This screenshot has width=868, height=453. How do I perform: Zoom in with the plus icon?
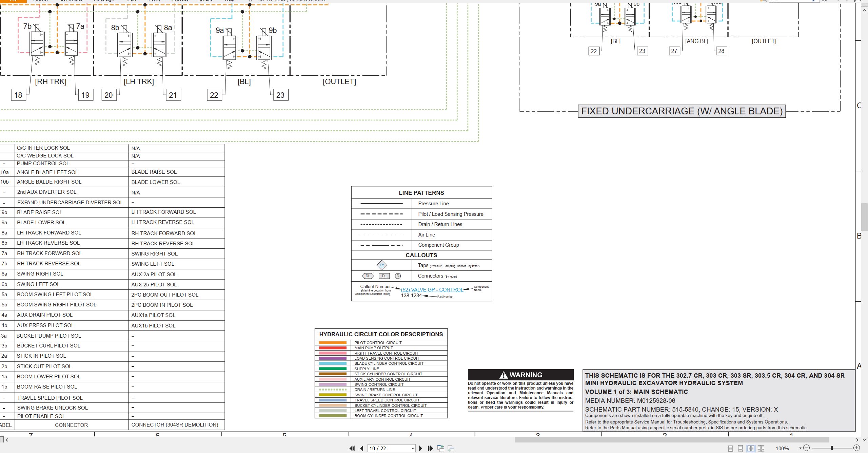pos(856,448)
